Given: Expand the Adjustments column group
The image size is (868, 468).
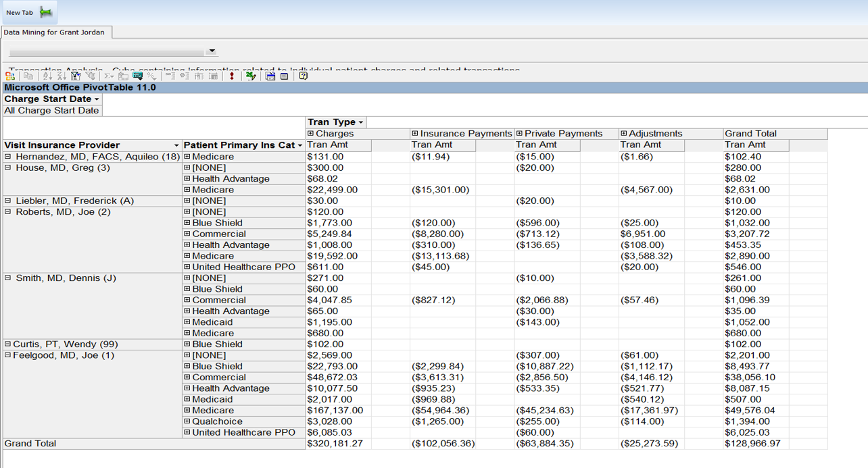Looking at the screenshot, I should [x=624, y=134].
